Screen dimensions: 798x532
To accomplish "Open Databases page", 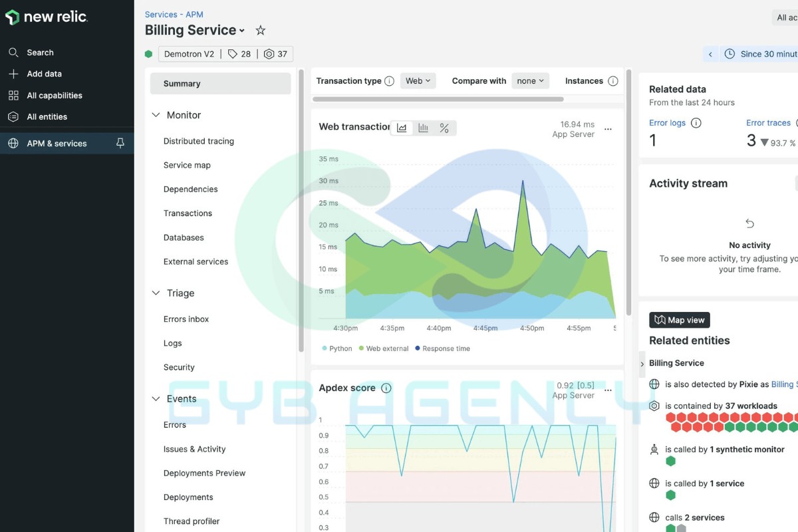I will pyautogui.click(x=184, y=237).
